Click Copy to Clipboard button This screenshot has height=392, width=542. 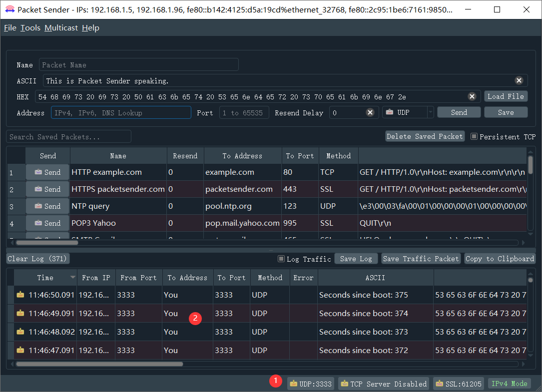tap(500, 259)
